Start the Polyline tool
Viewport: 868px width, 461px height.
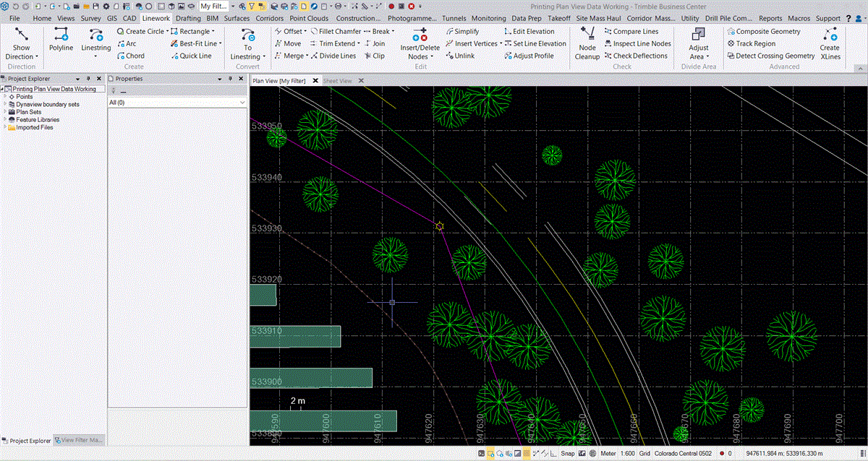[x=61, y=40]
